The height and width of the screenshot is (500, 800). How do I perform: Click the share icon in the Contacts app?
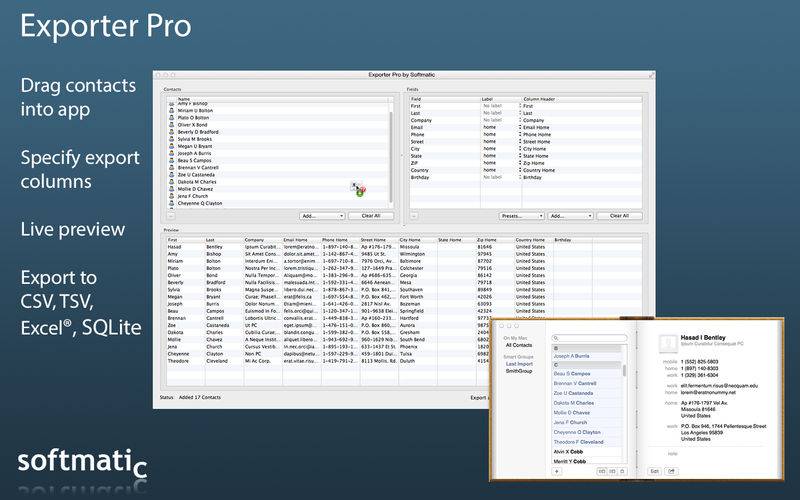point(671,471)
